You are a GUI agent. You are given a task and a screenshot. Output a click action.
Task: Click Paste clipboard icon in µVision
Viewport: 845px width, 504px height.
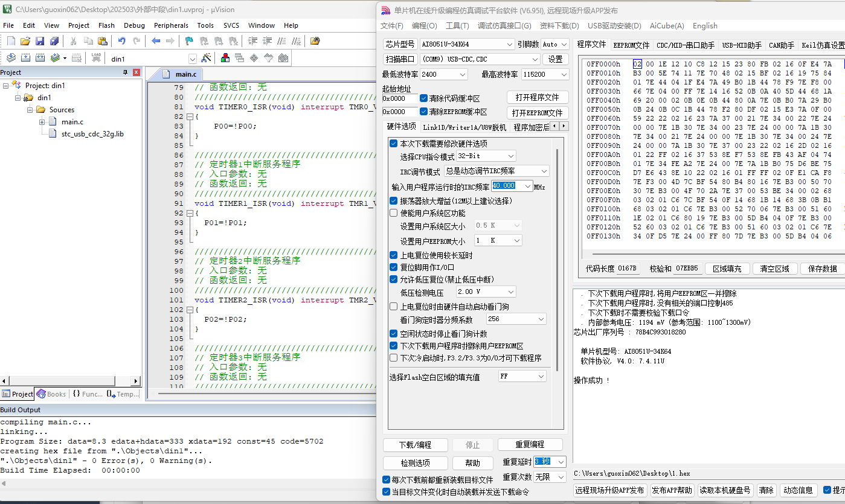(x=102, y=41)
